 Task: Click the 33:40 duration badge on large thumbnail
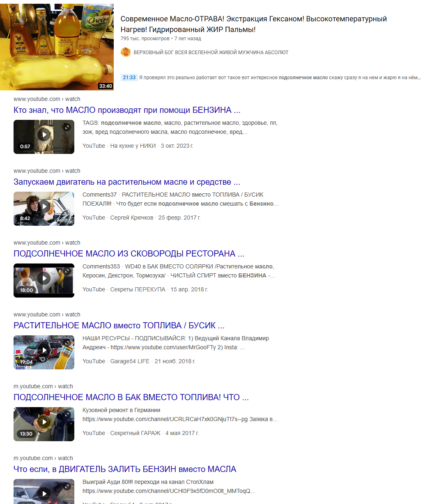[106, 86]
